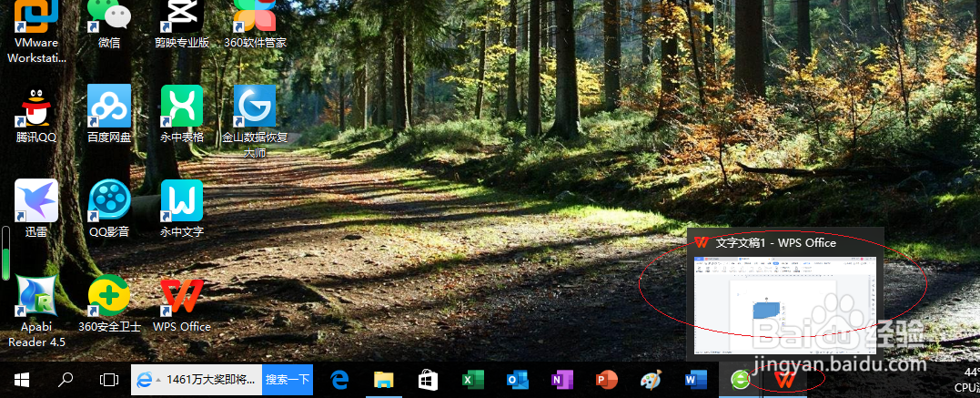Launch 永中表格 desktop icon
Screen dimensions: 980x398
[x=182, y=115]
